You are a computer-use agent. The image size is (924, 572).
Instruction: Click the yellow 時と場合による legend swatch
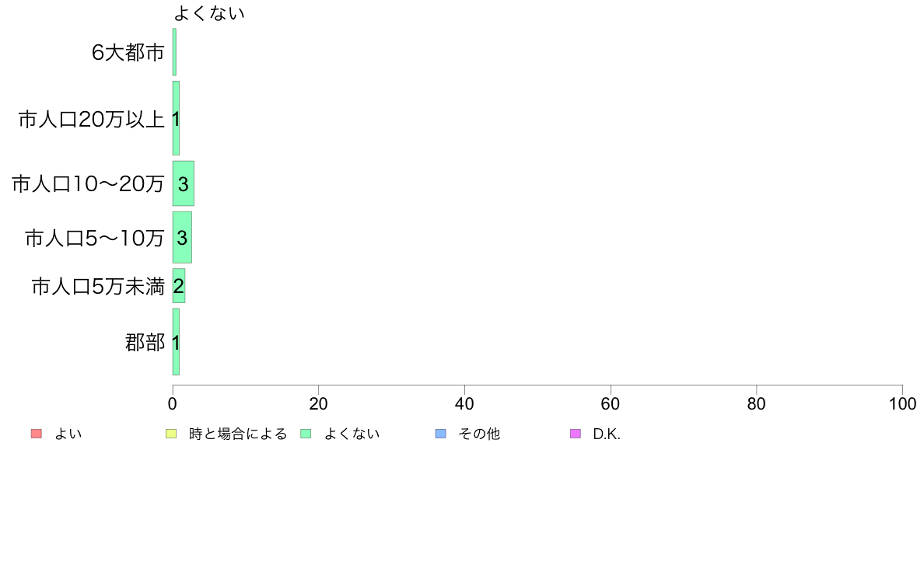[x=171, y=434]
